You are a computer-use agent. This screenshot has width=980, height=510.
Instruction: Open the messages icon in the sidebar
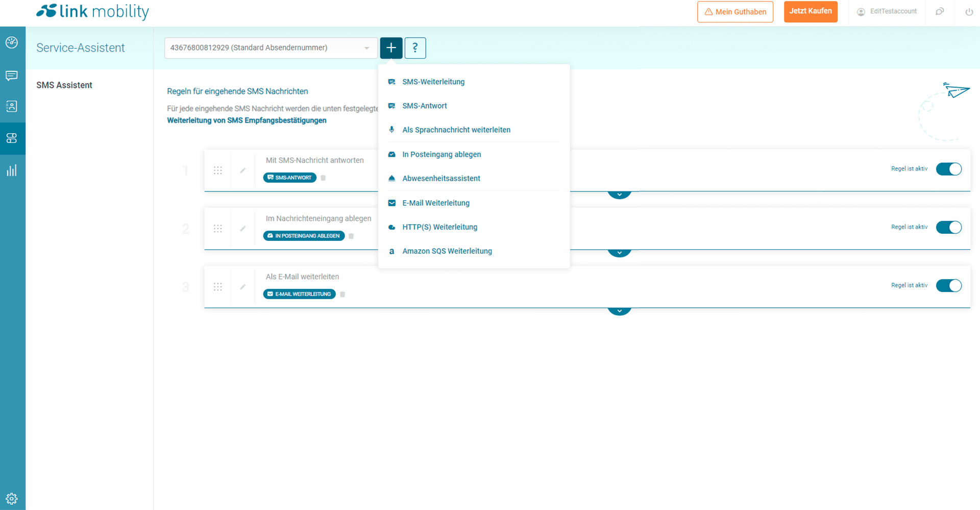[12, 76]
